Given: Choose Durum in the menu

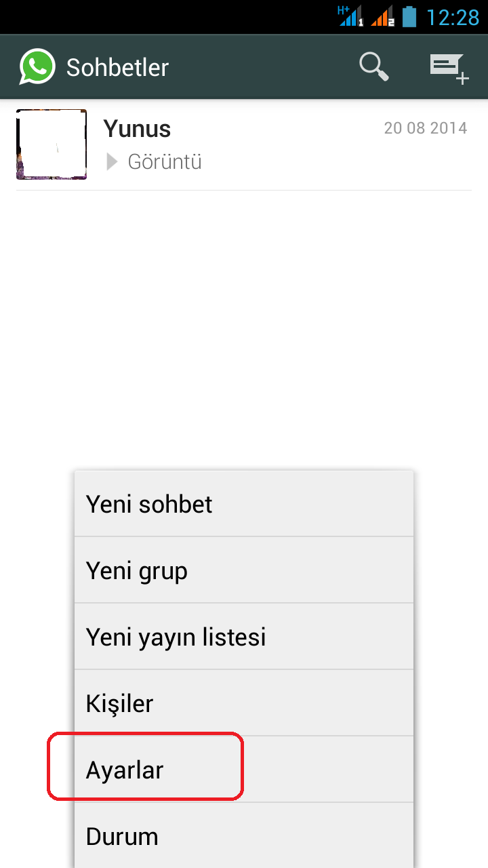Looking at the screenshot, I should point(243,836).
